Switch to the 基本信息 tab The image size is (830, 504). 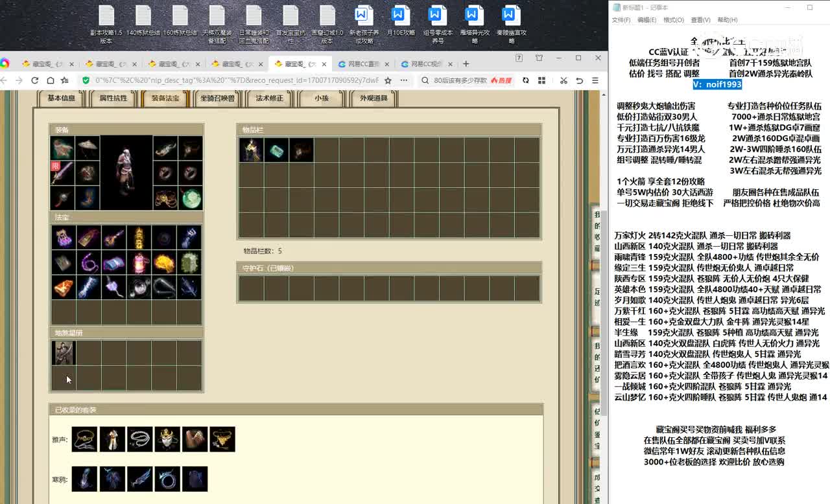(x=62, y=98)
